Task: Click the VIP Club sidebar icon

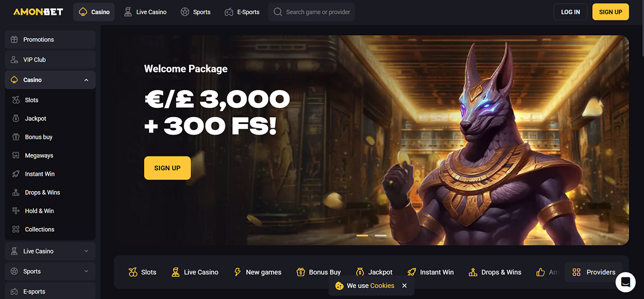Action: (x=14, y=60)
